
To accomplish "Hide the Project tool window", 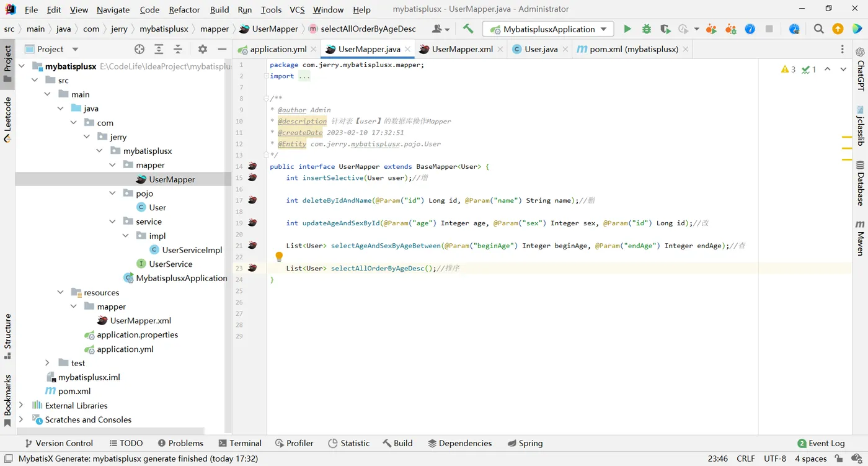I will tap(222, 49).
